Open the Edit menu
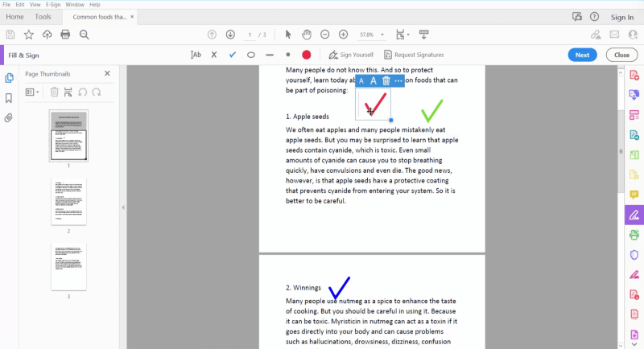This screenshot has width=644, height=349. [20, 5]
